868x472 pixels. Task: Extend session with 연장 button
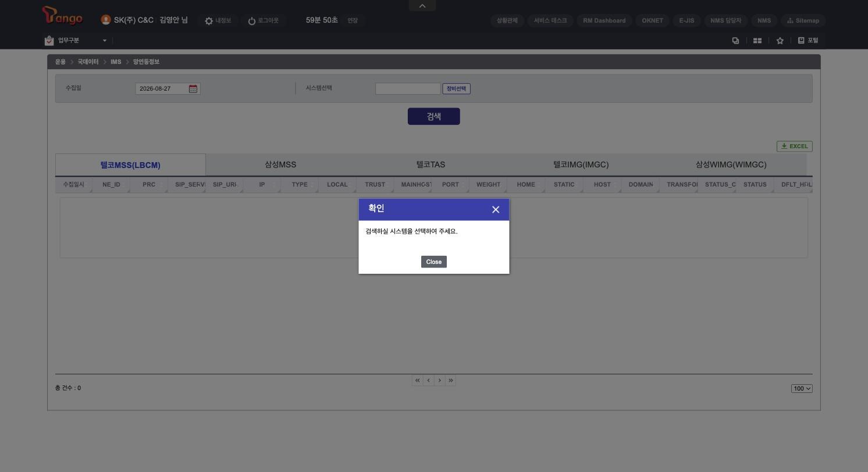(353, 21)
